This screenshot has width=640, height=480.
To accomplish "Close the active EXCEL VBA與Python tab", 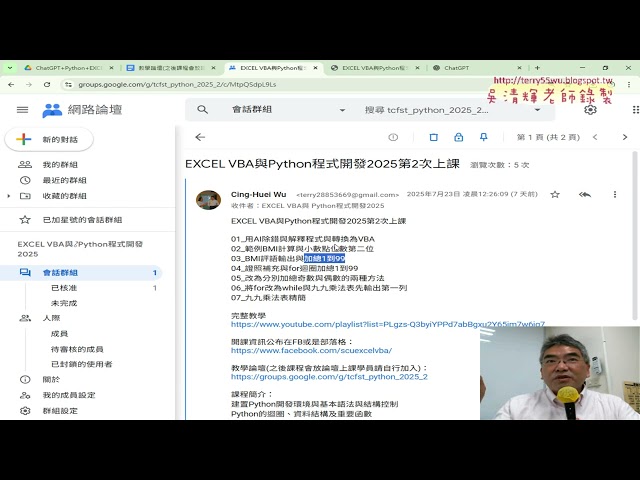I will 315,68.
